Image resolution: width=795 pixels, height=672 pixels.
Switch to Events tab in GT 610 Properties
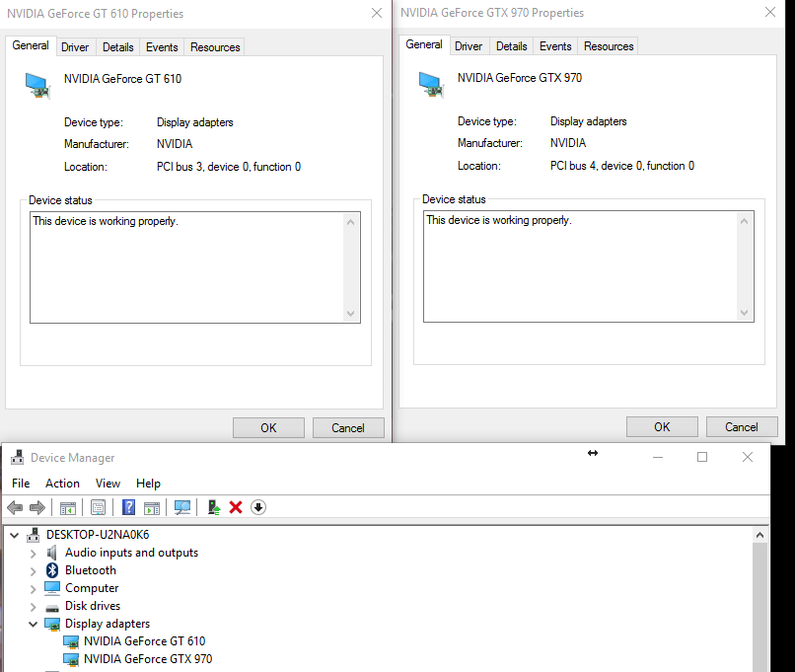(162, 47)
